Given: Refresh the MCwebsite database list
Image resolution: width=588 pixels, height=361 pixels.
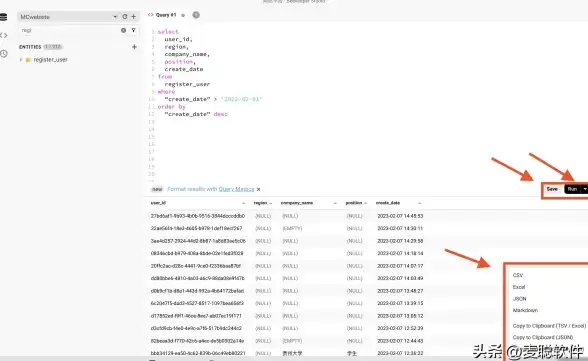Looking at the screenshot, I should click(125, 16).
